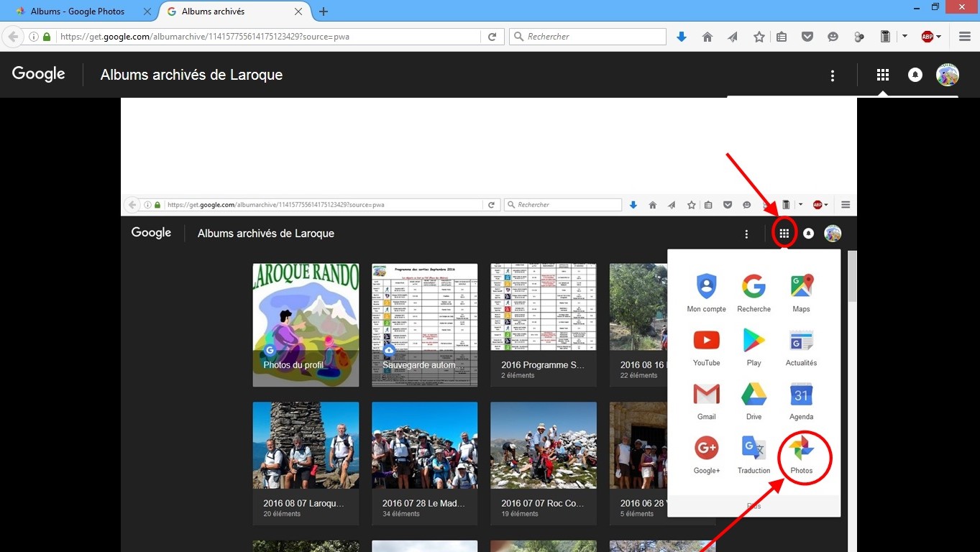The width and height of the screenshot is (980, 552).
Task: Open the Traduction (Translate) app icon
Action: [754, 454]
